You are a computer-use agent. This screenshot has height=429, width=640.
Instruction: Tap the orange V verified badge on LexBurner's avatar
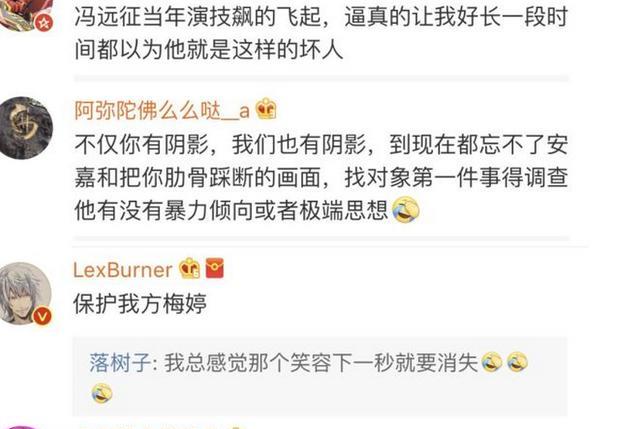point(42,316)
